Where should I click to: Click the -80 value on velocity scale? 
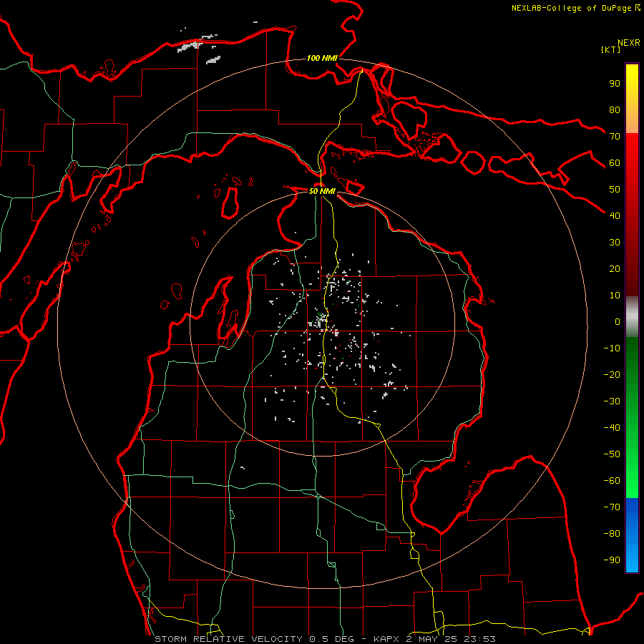pyautogui.click(x=612, y=534)
